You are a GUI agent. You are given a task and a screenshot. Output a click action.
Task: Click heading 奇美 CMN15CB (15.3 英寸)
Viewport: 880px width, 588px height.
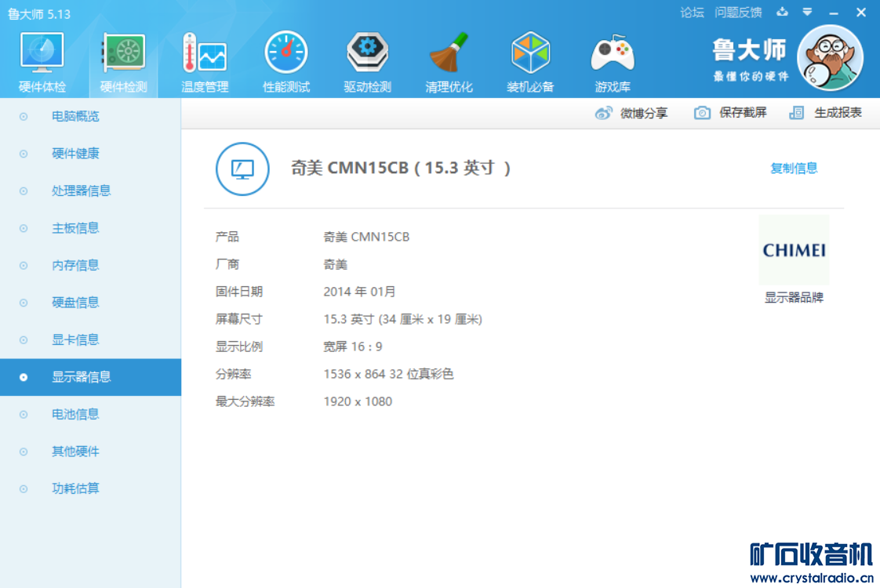(x=401, y=168)
